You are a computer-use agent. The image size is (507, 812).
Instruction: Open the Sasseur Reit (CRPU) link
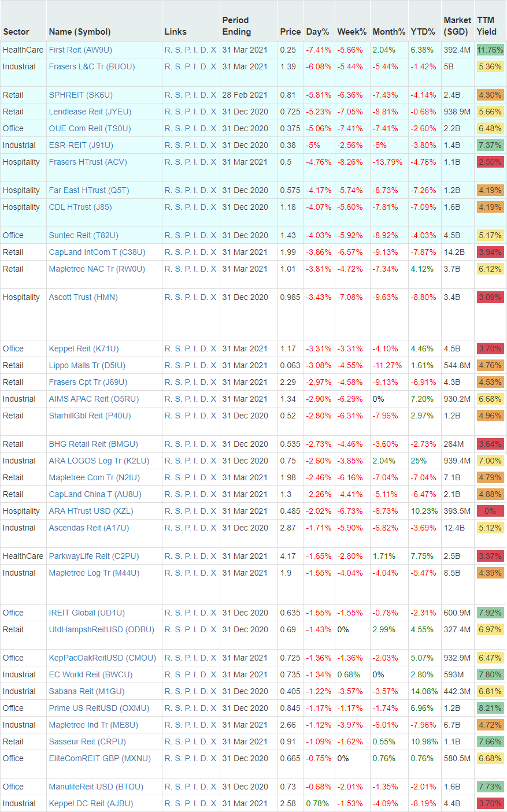[87, 741]
